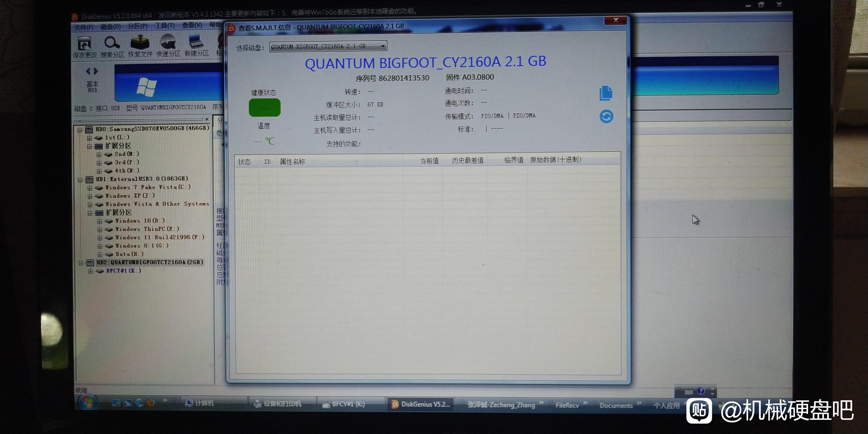
Task: Collapse the HD1 ExternalUSB3.0 tree node
Action: [80, 180]
